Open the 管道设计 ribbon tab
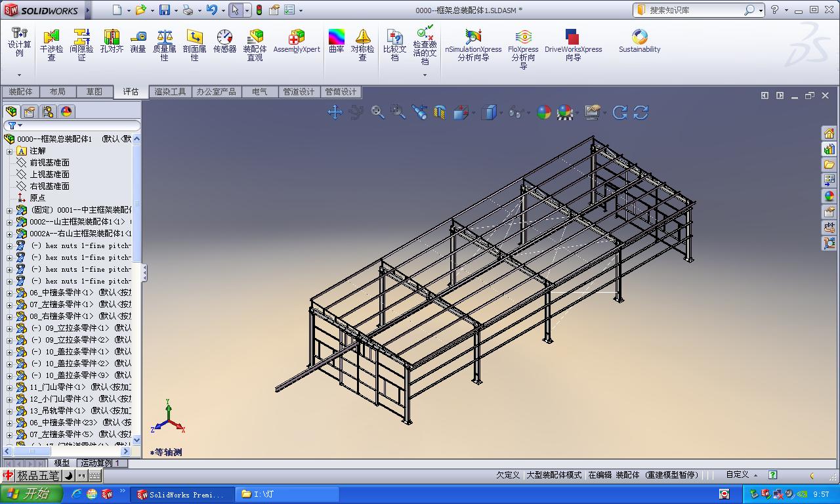 299,92
